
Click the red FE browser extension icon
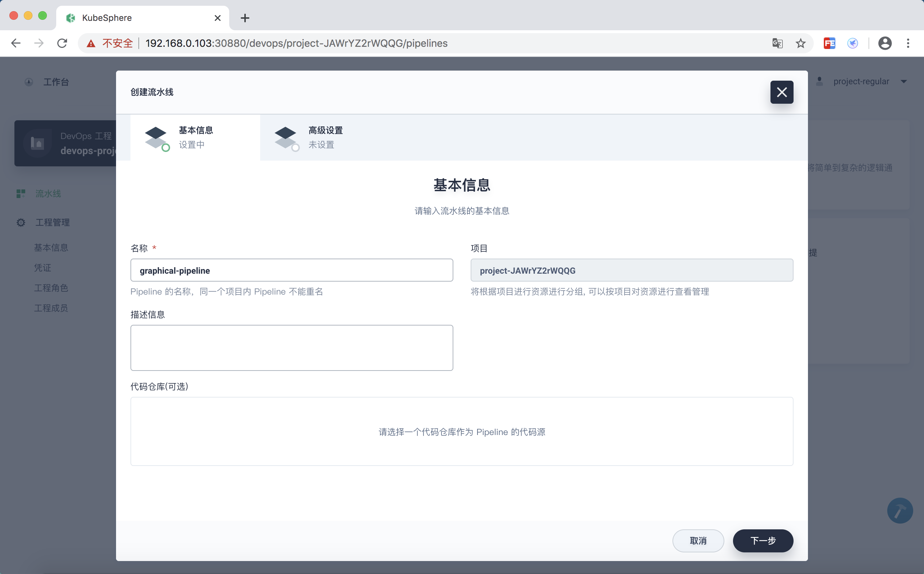(829, 43)
